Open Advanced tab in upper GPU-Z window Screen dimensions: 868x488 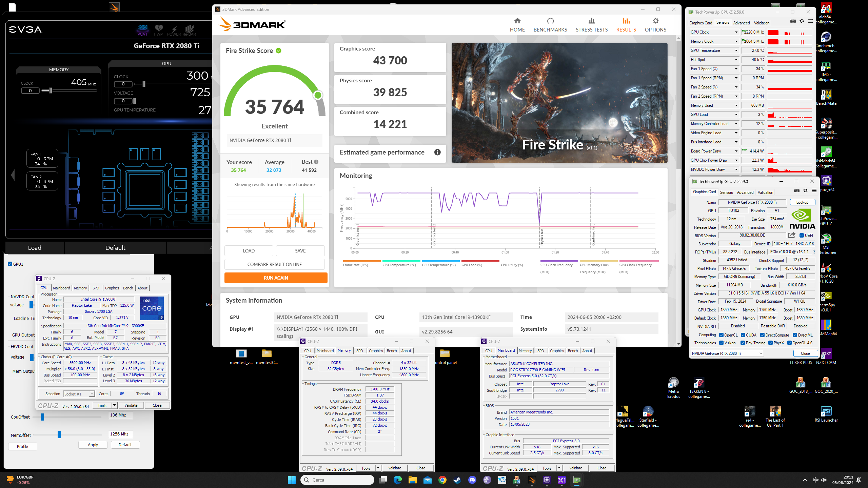741,23
